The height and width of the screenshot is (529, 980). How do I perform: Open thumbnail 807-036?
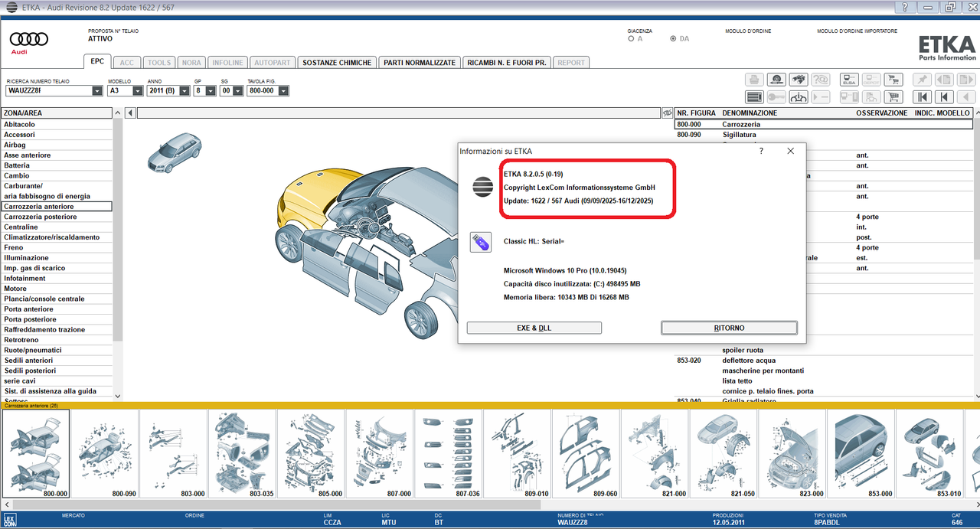(448, 453)
